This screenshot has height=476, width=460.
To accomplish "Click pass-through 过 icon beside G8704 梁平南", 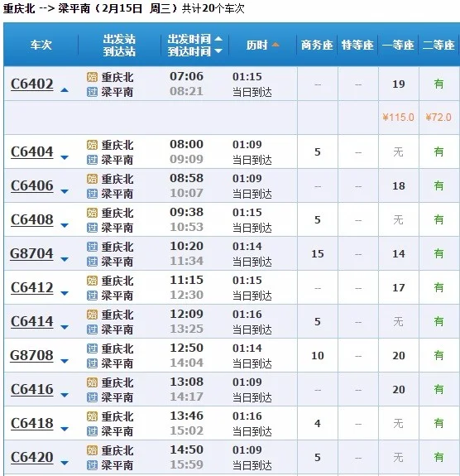I will [92, 262].
